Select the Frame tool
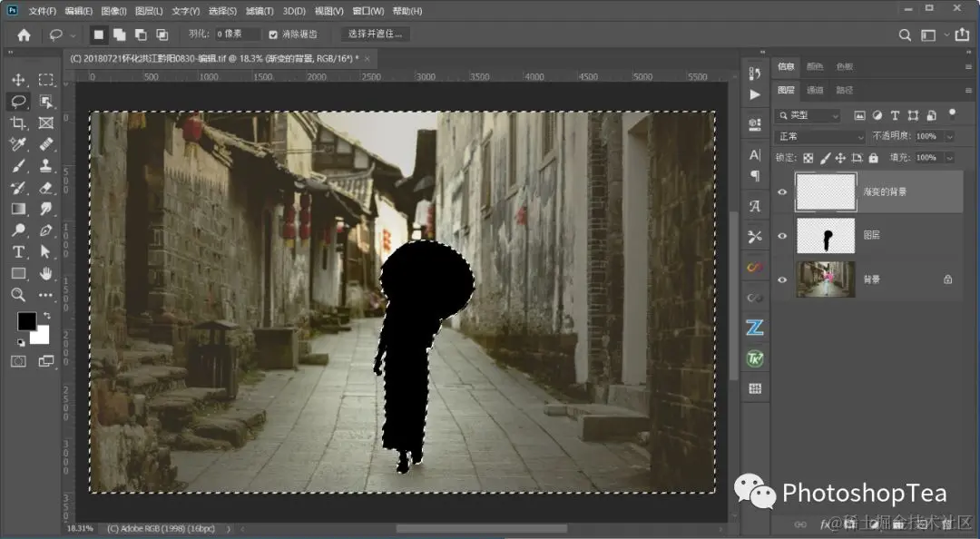This screenshot has width=980, height=539. [45, 122]
